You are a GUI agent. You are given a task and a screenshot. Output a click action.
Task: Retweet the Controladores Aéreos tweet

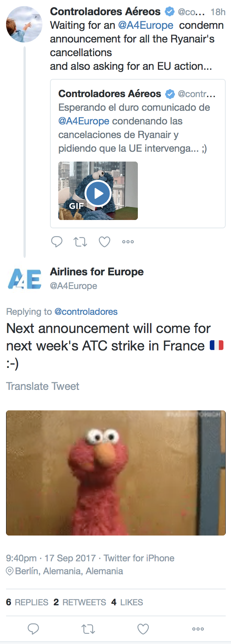coord(80,242)
